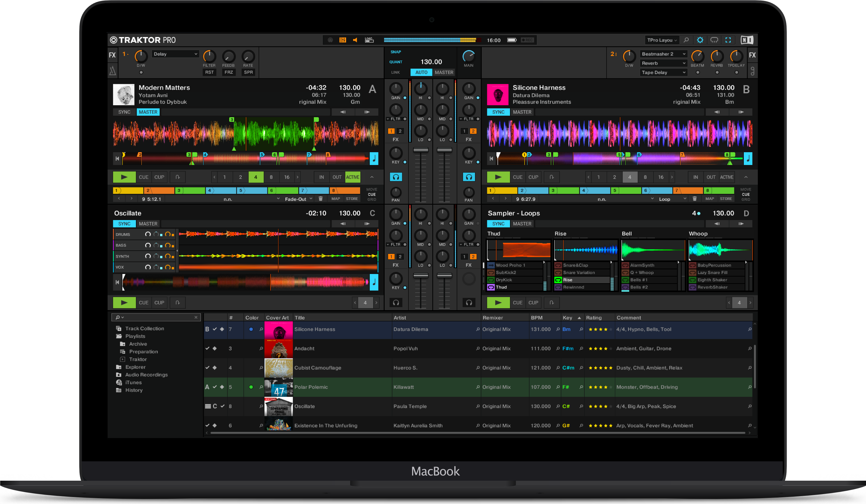Click the flux mode icon on deck A
This screenshot has width=866, height=504.
coord(178,177)
